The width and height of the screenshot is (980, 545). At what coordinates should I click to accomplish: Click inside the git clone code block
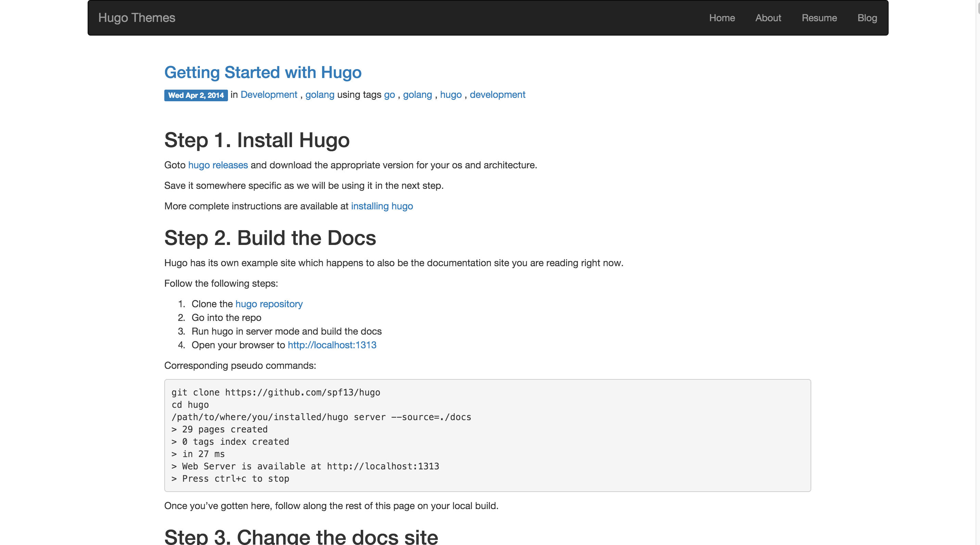click(x=487, y=435)
